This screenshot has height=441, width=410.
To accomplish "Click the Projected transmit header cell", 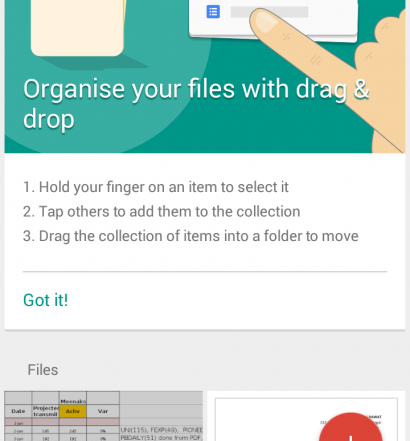I will point(46,411).
